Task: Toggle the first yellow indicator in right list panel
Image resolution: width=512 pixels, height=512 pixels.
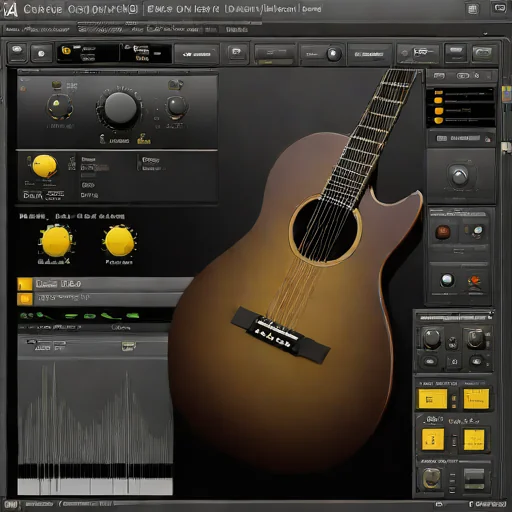Action: 438,93
